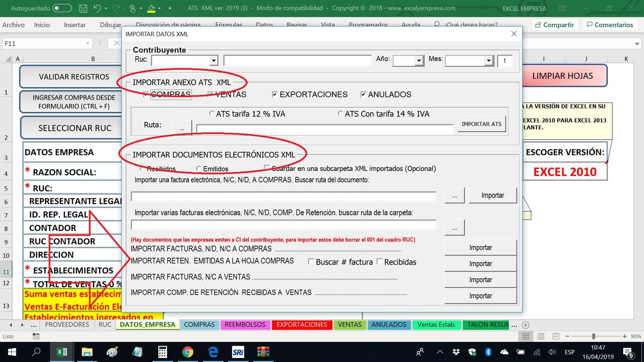Select the 'ATS tarifa 12 % IVA' radio
Screen dimensions: 644x362
pos(213,114)
